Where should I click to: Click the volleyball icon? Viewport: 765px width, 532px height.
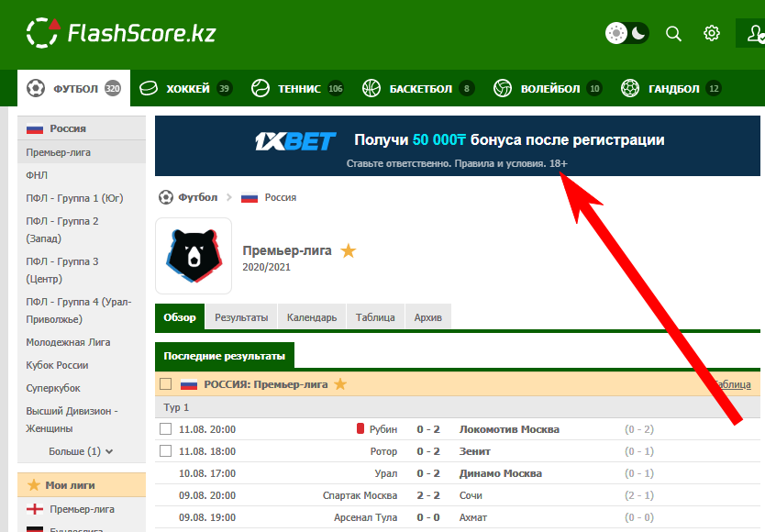click(503, 88)
